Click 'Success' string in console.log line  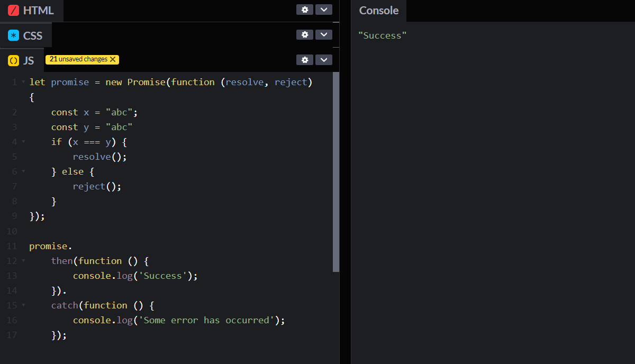[x=163, y=276]
